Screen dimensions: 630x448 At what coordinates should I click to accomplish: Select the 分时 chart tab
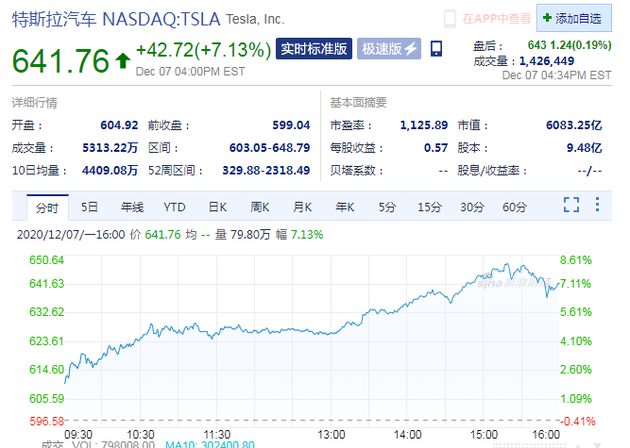coord(47,207)
